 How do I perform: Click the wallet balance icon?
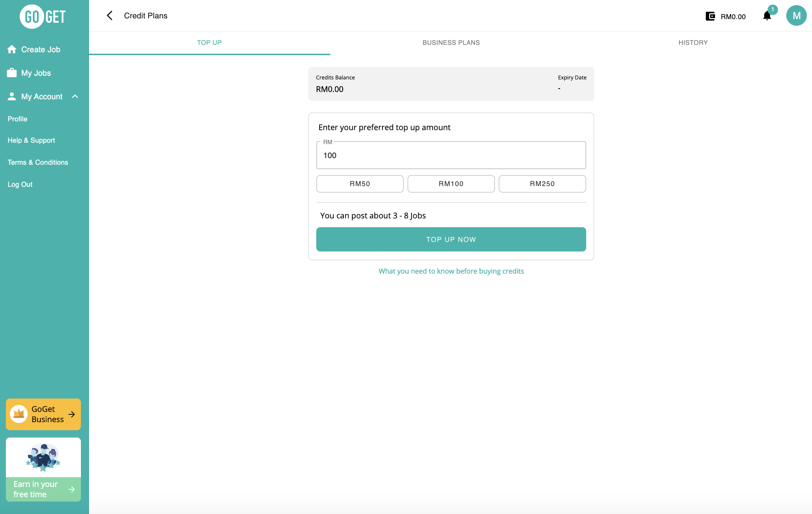(710, 16)
